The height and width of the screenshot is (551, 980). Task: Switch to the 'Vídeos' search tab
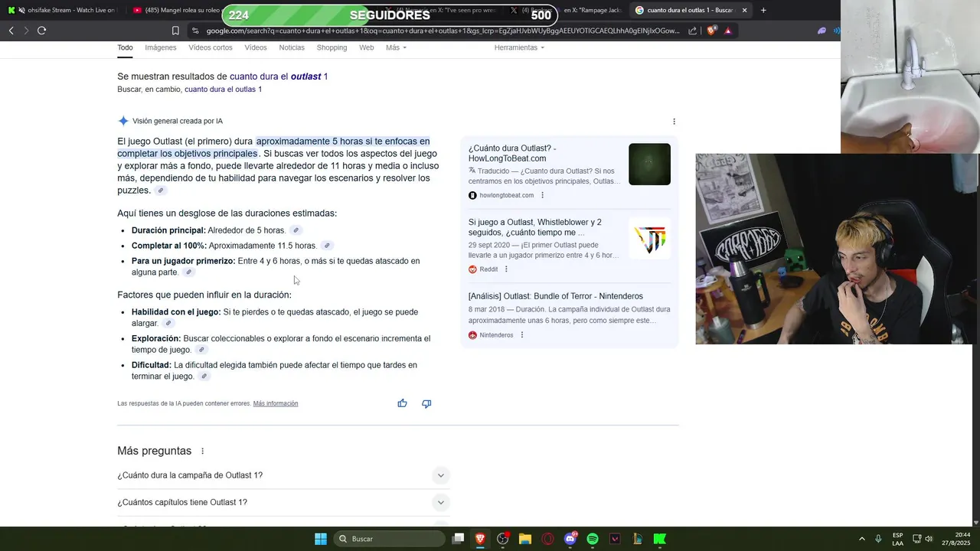pos(256,47)
